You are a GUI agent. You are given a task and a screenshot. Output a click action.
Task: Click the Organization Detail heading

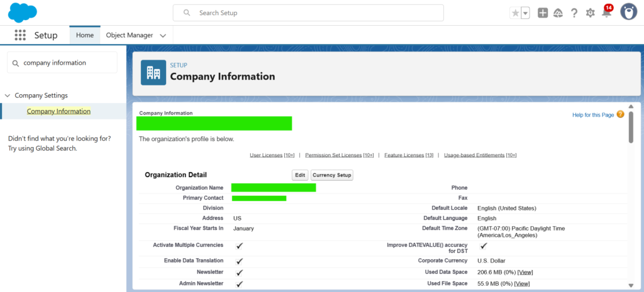point(176,175)
